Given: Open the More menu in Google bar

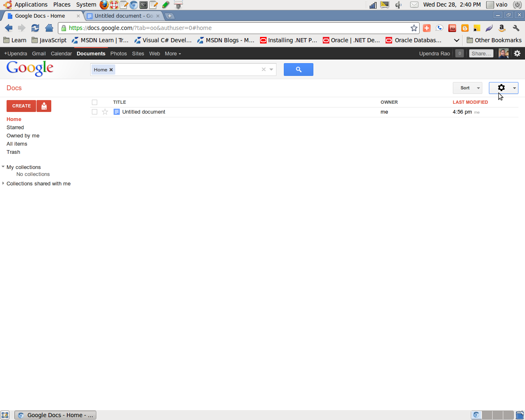Looking at the screenshot, I should [173, 54].
